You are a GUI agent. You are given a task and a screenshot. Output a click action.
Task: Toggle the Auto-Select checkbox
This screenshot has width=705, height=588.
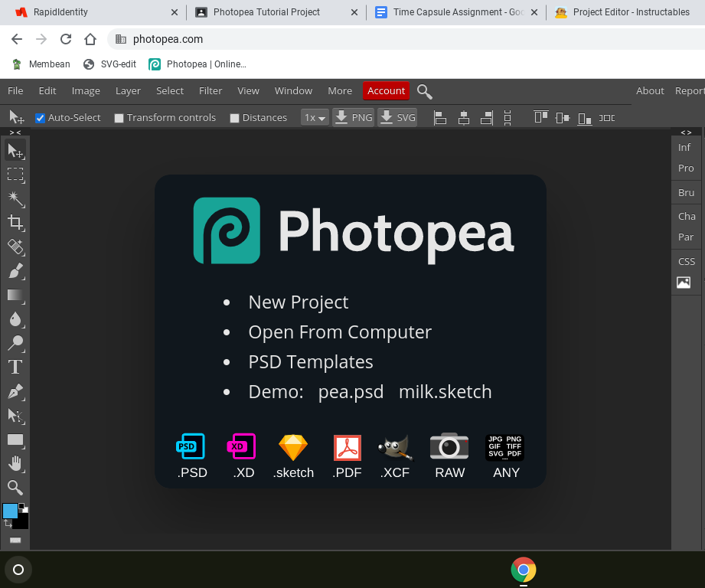coord(40,118)
